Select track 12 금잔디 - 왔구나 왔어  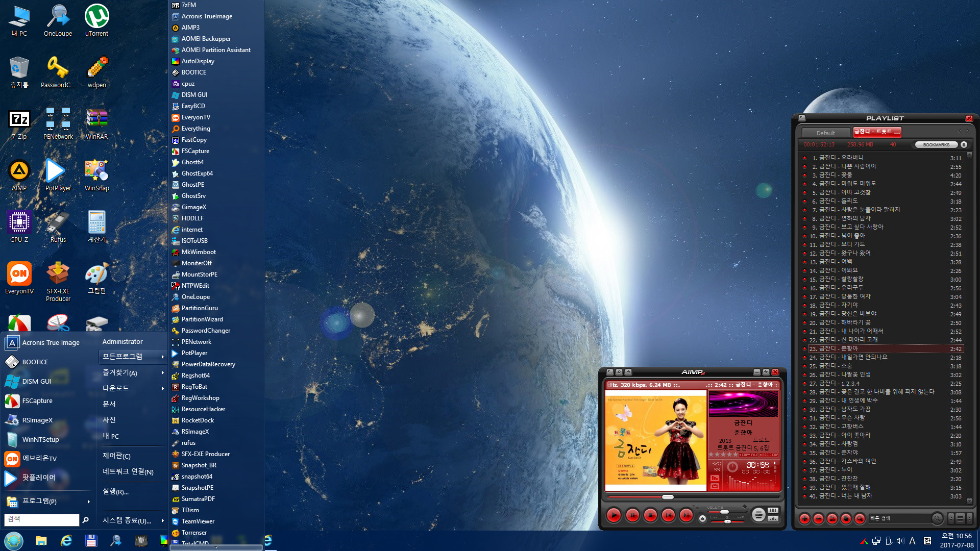(882, 253)
